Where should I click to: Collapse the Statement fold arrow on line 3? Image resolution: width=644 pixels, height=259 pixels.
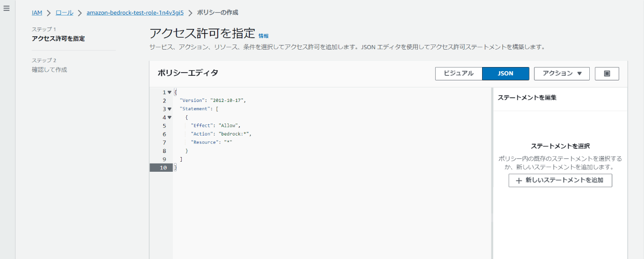(x=169, y=109)
